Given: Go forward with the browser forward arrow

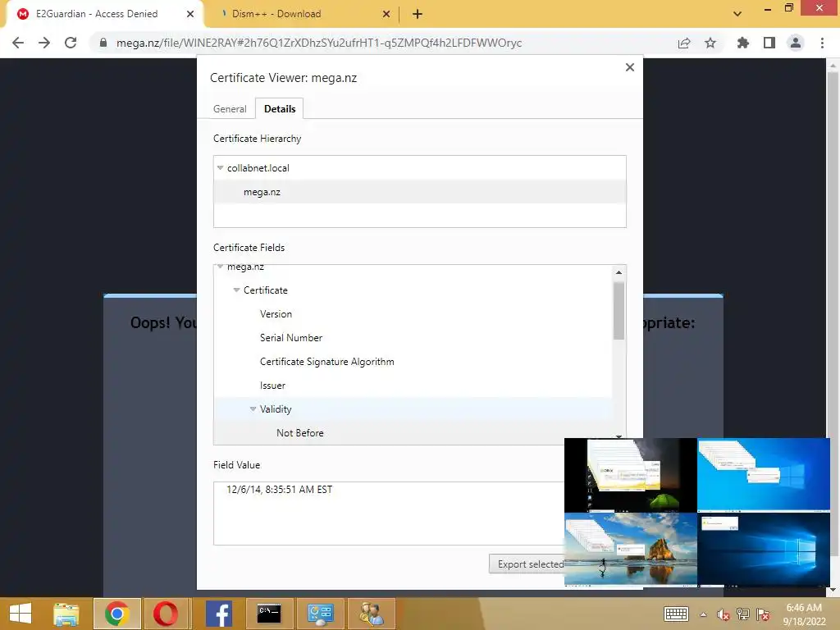Looking at the screenshot, I should pos(44,43).
